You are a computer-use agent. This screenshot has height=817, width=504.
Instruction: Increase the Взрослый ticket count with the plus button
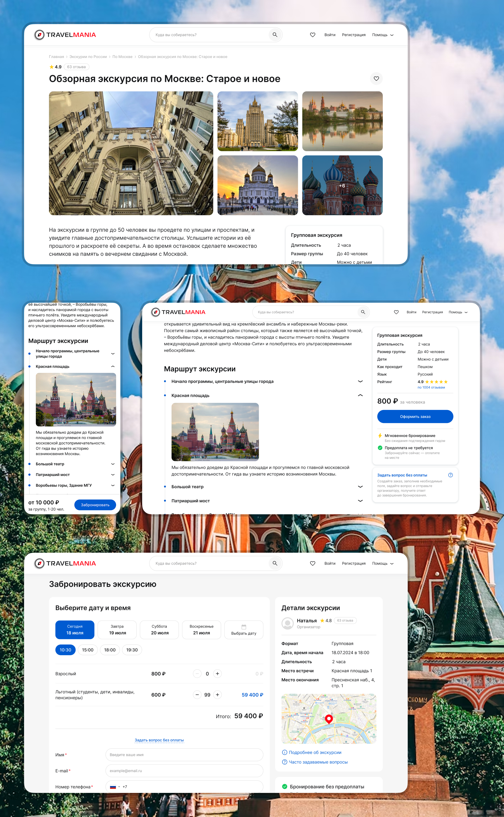tap(217, 673)
